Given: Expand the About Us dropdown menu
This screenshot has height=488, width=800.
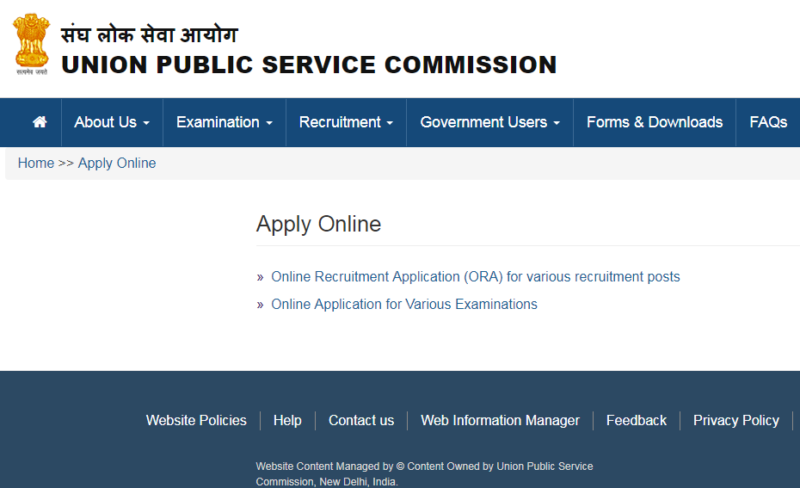Looking at the screenshot, I should click(111, 122).
